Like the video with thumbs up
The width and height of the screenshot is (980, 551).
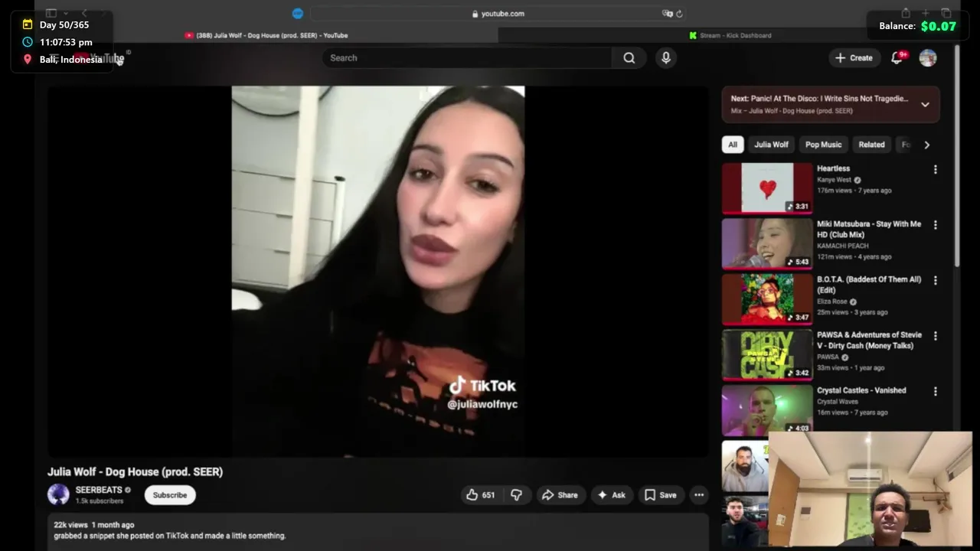480,495
